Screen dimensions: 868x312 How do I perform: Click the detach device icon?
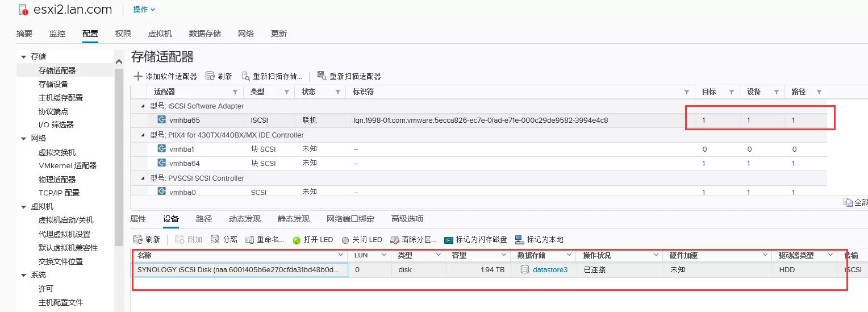tap(215, 240)
